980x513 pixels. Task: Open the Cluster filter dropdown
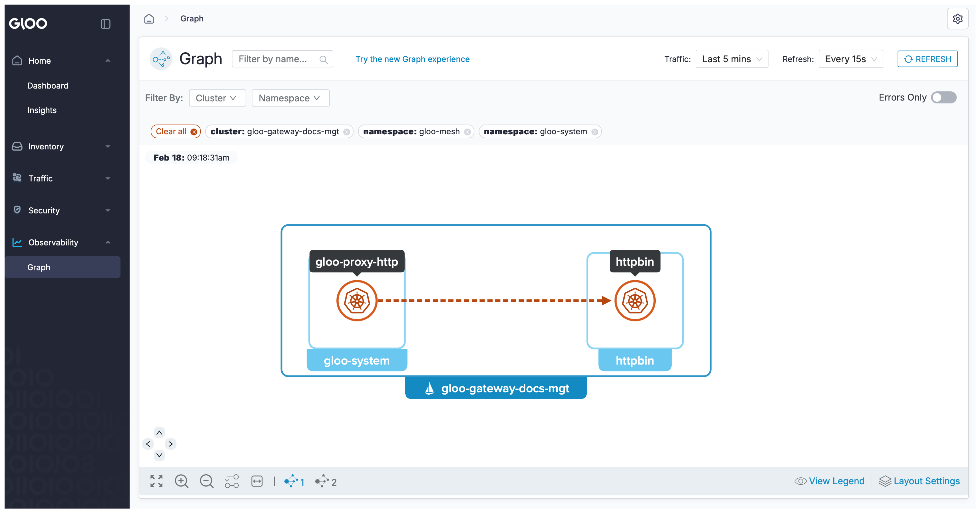(x=217, y=98)
